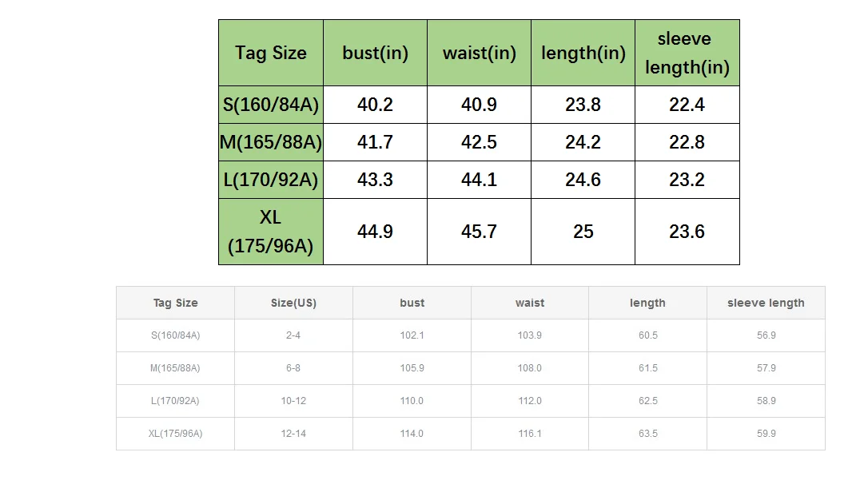The width and height of the screenshot is (868, 488).
Task: Select the length value 25 cell
Action: (x=583, y=232)
